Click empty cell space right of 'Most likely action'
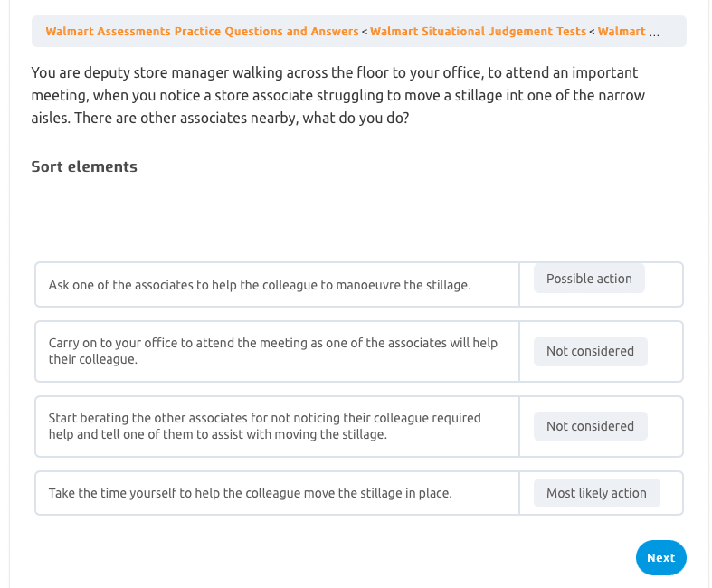 coord(670,493)
